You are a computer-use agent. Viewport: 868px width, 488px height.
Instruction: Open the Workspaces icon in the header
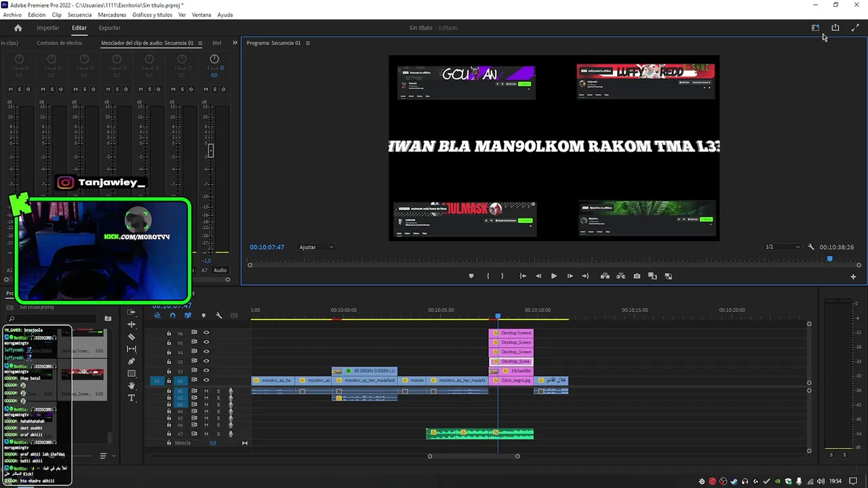815,28
